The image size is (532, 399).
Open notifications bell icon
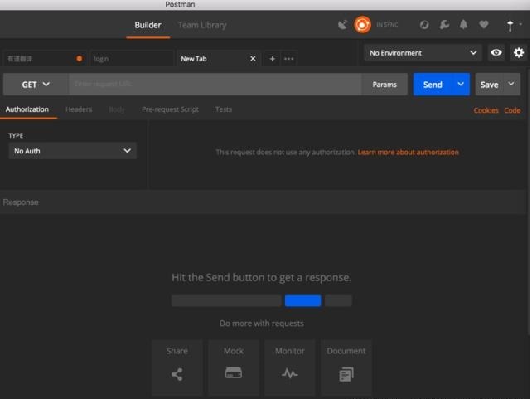coord(464,25)
